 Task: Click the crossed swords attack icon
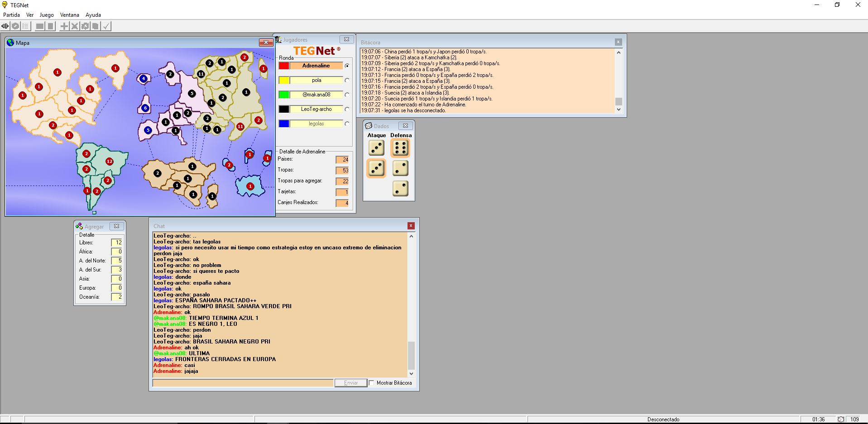(75, 26)
